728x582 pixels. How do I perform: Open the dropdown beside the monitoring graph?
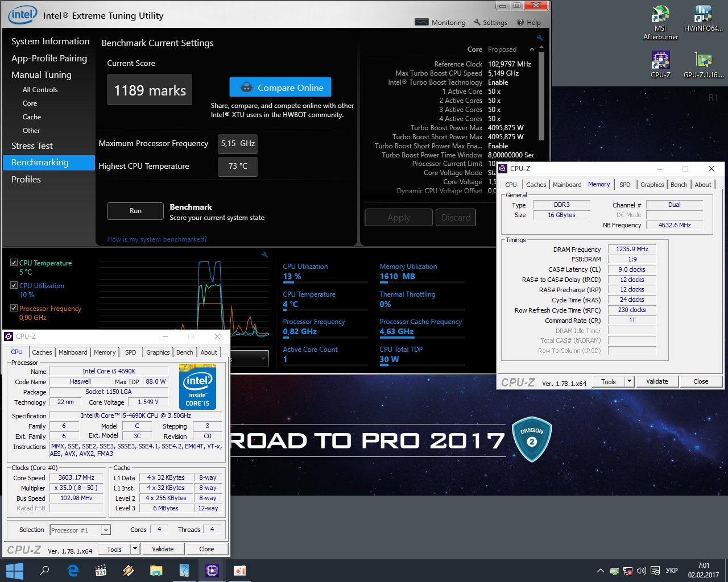pos(249,359)
